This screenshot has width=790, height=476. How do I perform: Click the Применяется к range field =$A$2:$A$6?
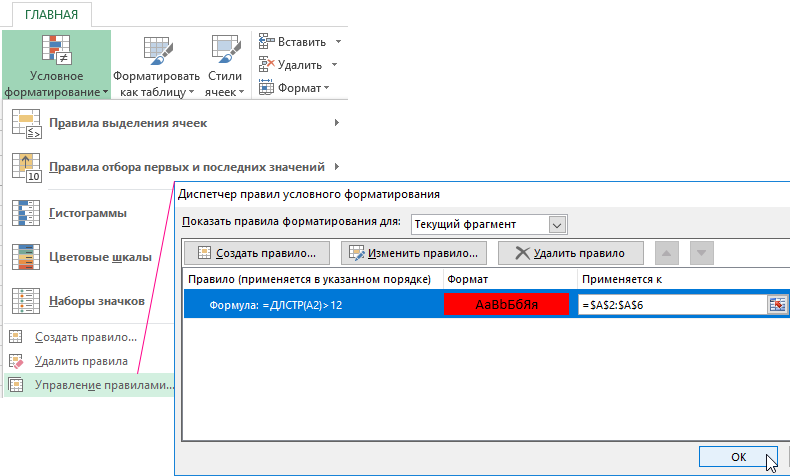click(x=673, y=305)
